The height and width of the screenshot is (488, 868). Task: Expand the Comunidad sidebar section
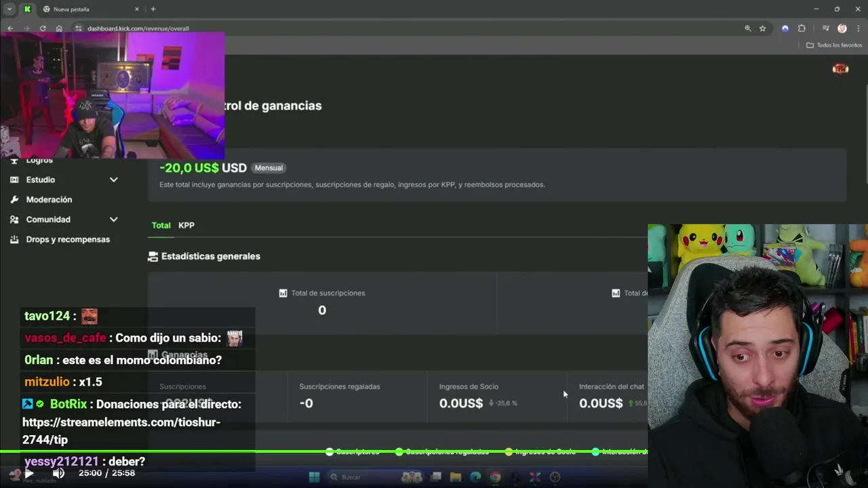pyautogui.click(x=114, y=220)
